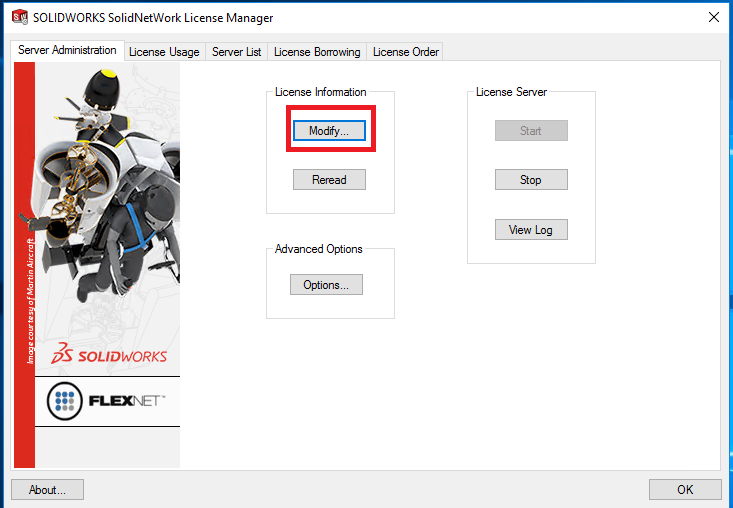733x508 pixels.
Task: Switch to the License Usage tab
Action: (x=164, y=52)
